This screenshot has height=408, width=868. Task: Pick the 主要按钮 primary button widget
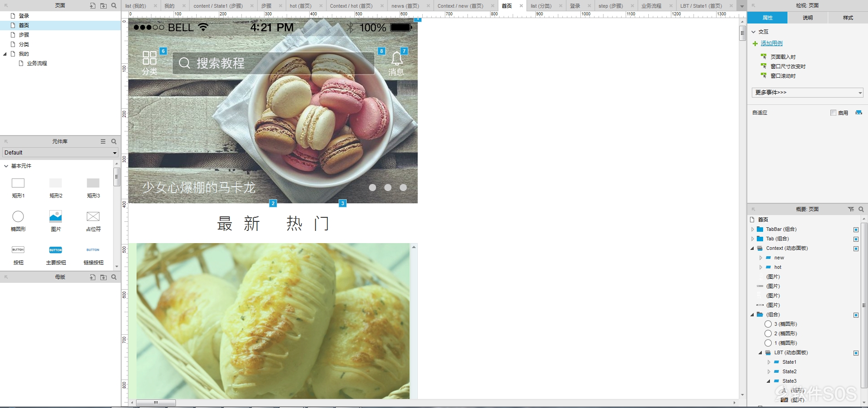click(56, 255)
